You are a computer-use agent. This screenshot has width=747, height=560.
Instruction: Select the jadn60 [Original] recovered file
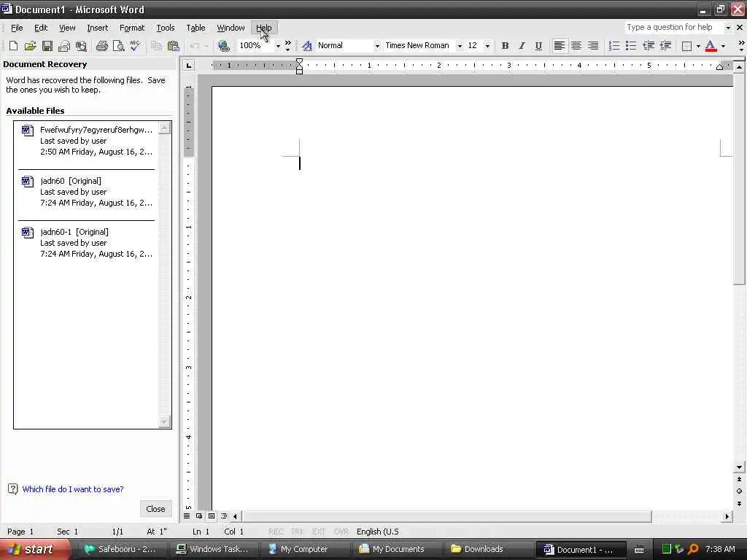pos(87,192)
